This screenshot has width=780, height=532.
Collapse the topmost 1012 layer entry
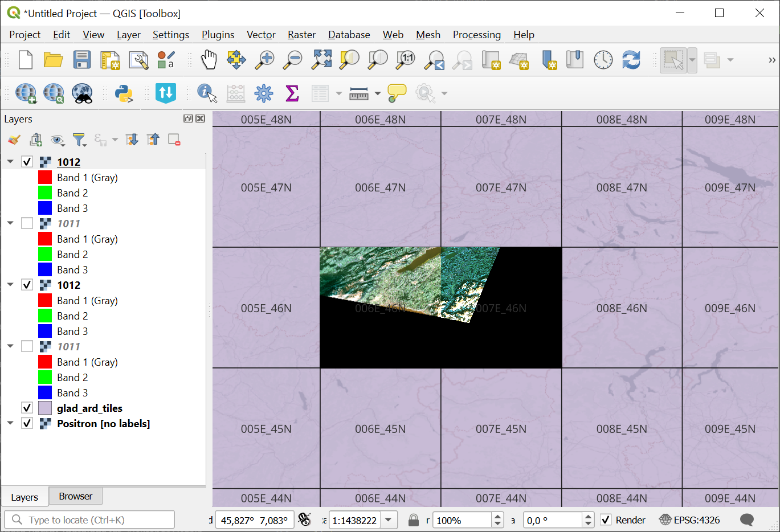[x=10, y=161]
